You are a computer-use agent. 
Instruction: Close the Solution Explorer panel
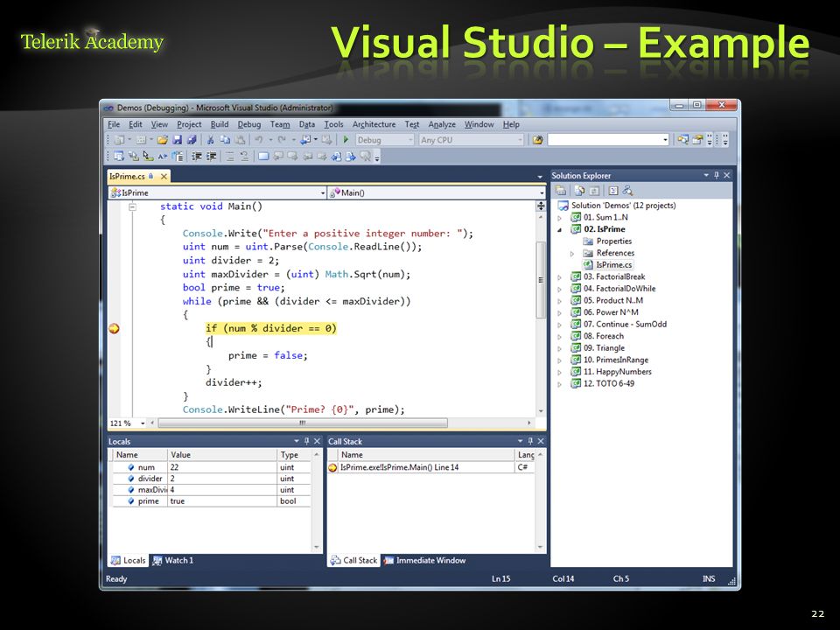[727, 175]
